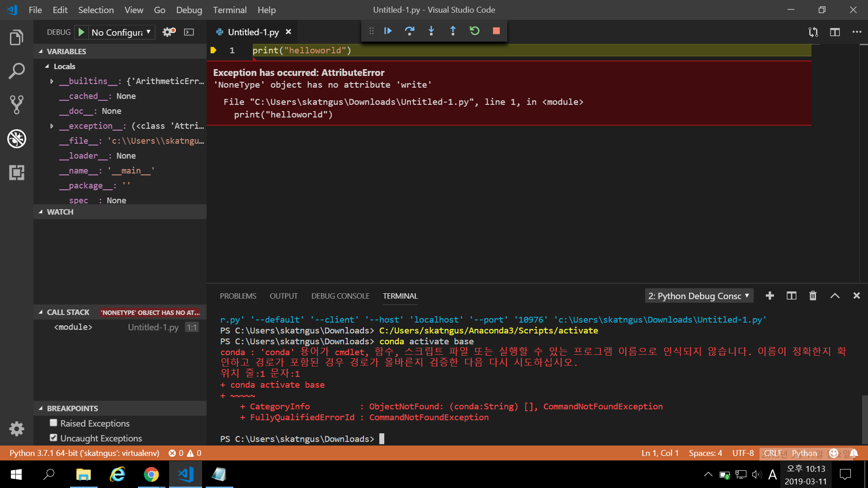
Task: Select the module call stack frame
Action: tap(120, 327)
